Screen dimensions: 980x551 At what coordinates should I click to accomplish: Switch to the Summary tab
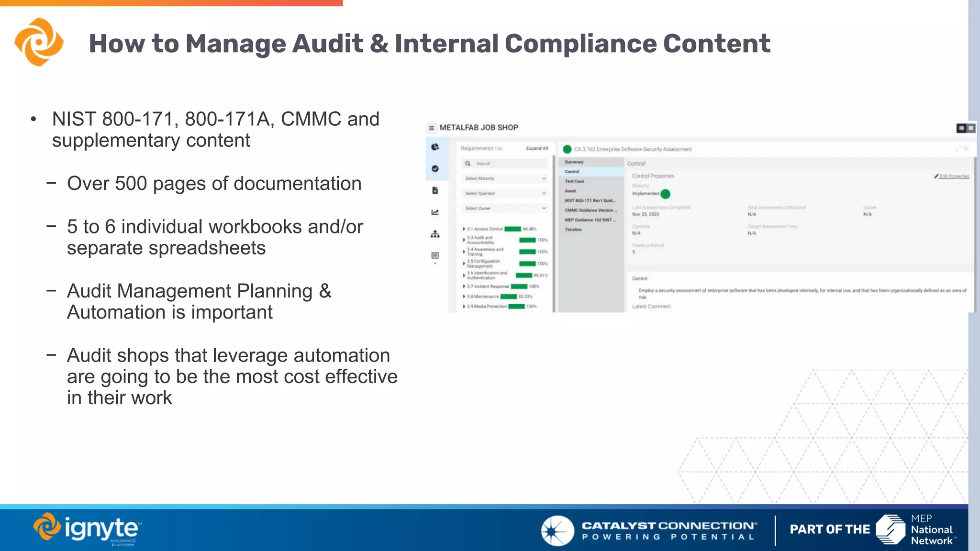point(591,162)
